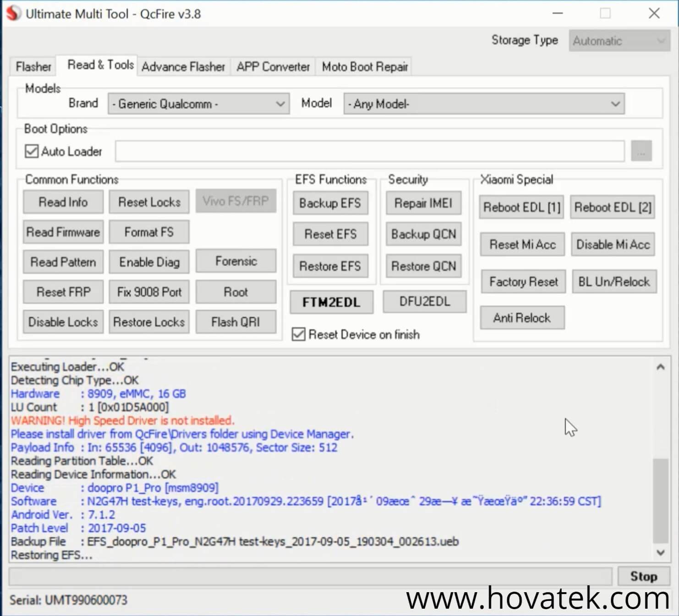Click the Forensic button
Image resolution: width=679 pixels, height=616 pixels.
click(x=236, y=261)
